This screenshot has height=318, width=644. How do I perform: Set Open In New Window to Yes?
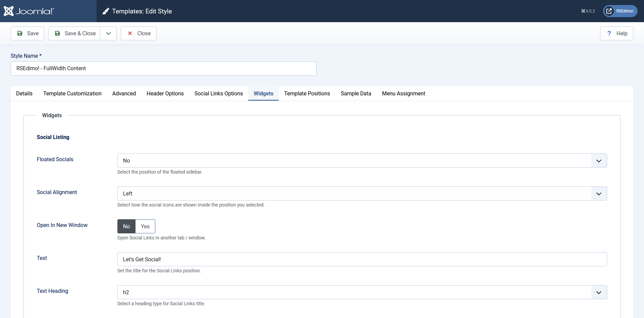[x=145, y=226]
